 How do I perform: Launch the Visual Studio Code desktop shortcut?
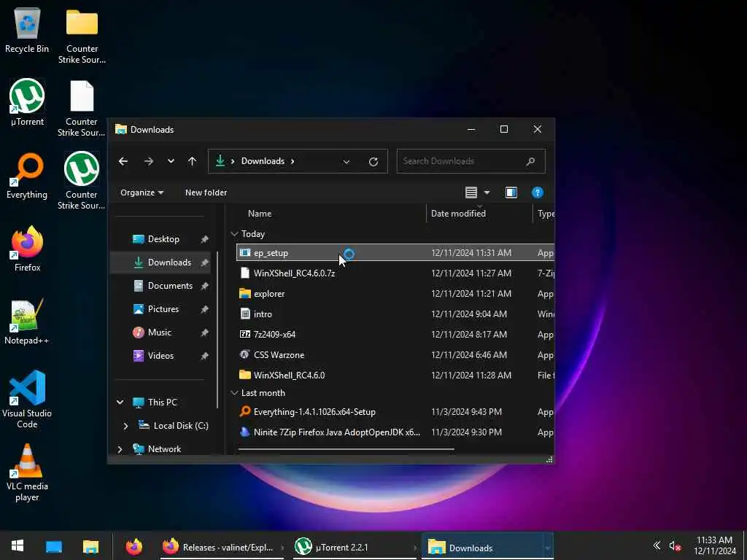point(27,399)
